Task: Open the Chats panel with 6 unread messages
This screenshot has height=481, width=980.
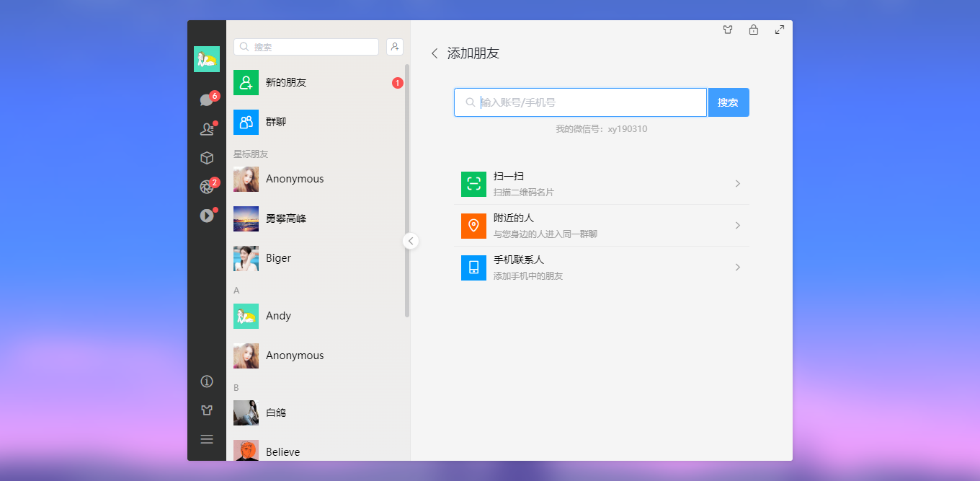Action: pos(205,99)
